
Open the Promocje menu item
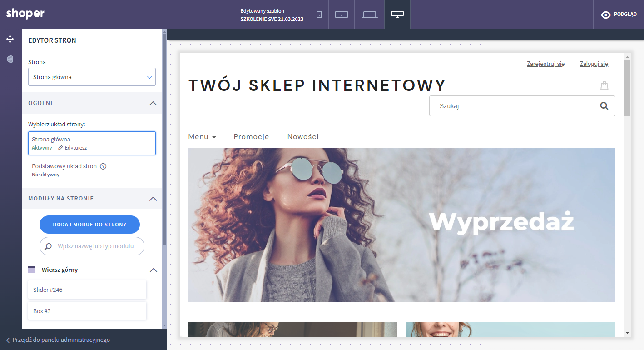[251, 137]
